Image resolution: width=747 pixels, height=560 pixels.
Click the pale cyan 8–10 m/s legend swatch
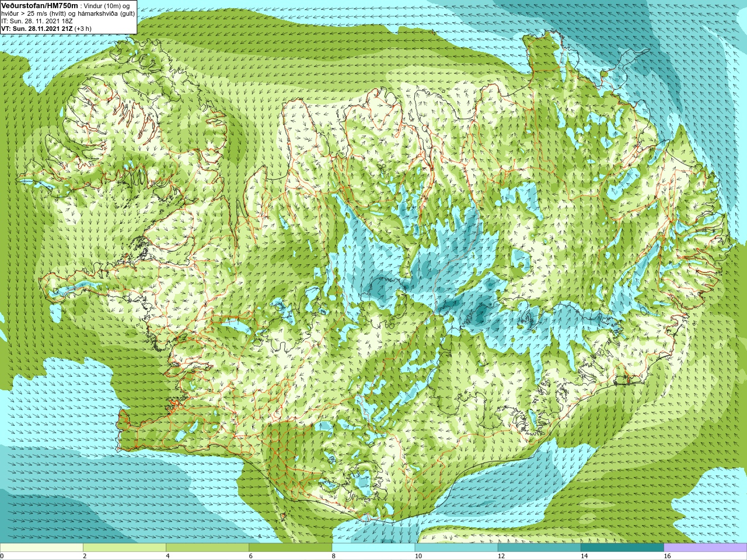pyautogui.click(x=373, y=547)
